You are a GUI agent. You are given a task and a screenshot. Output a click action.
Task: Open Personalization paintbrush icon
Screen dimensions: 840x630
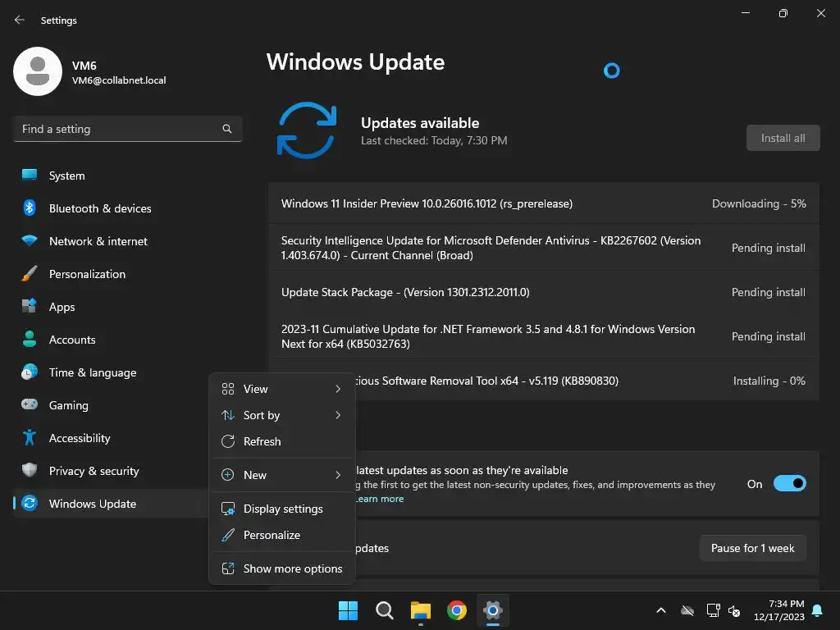[x=30, y=274]
